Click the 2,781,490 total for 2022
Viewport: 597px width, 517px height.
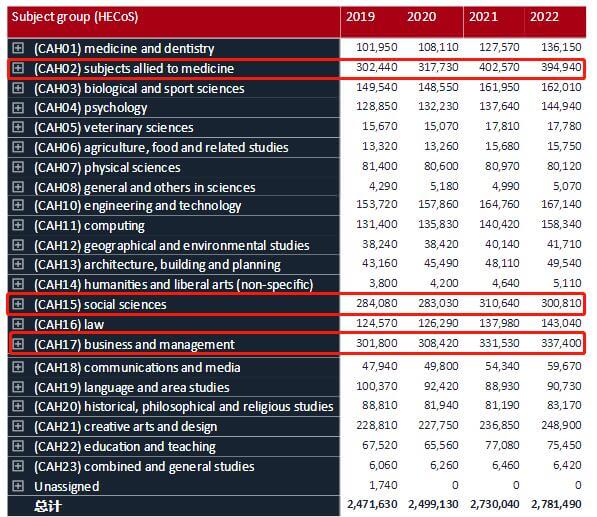[x=556, y=504]
